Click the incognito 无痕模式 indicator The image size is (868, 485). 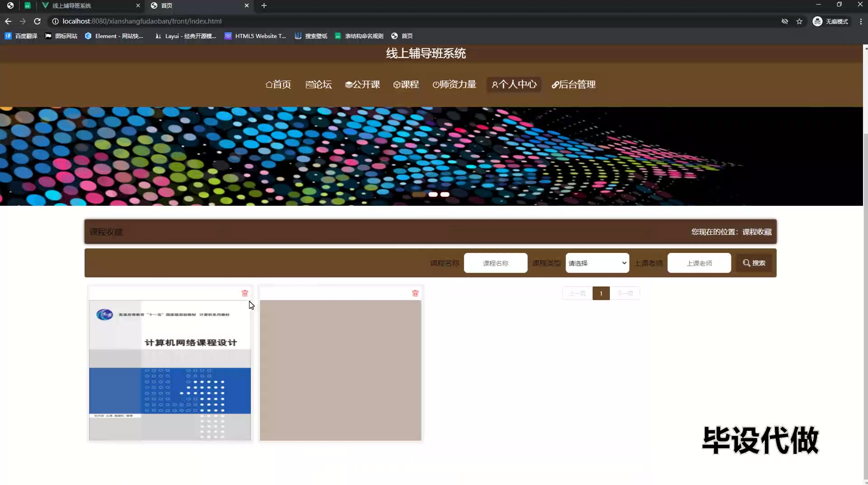click(830, 21)
